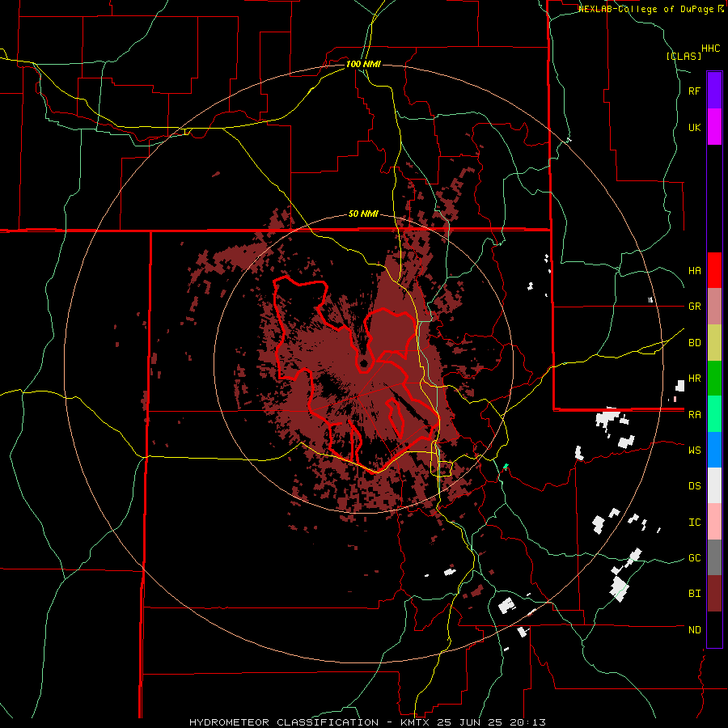Select the BD yellow legend swatch
The height and width of the screenshot is (728, 728).
pyautogui.click(x=714, y=343)
